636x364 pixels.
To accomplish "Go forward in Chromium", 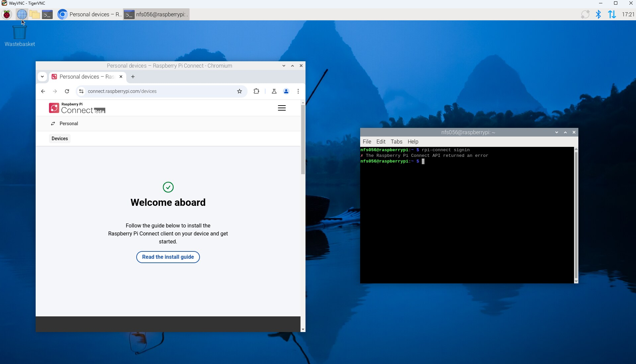I will 55,91.
